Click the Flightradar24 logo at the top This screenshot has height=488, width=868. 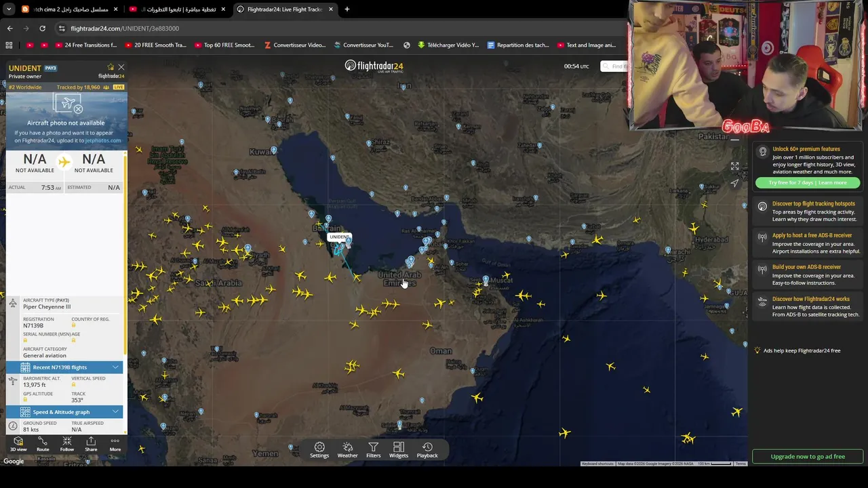pyautogui.click(x=374, y=66)
